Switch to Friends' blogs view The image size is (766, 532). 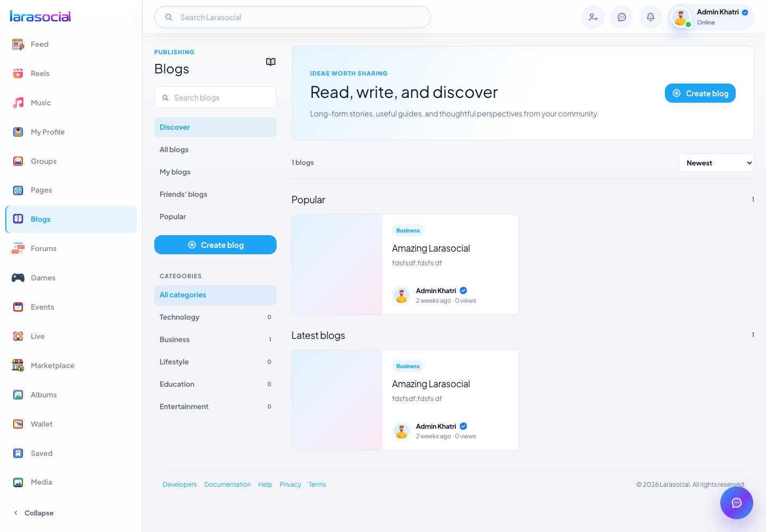215,194
